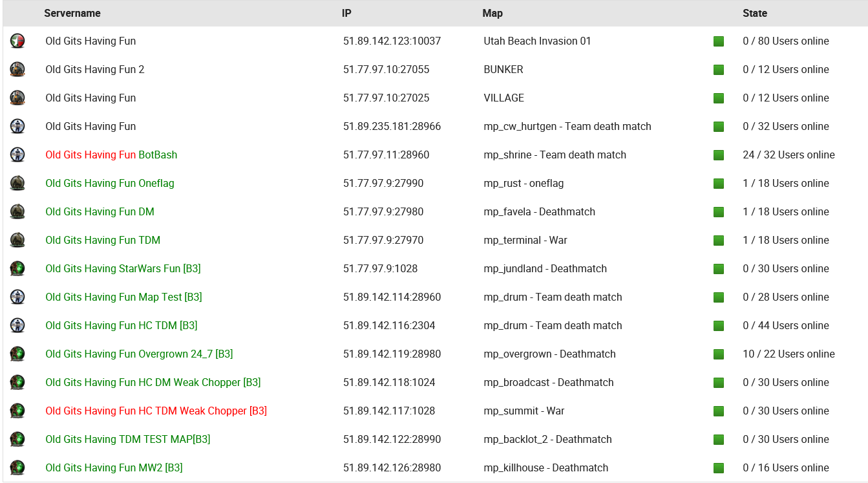Open Old Gits Having TDM TEST MAP[B3]

127,440
